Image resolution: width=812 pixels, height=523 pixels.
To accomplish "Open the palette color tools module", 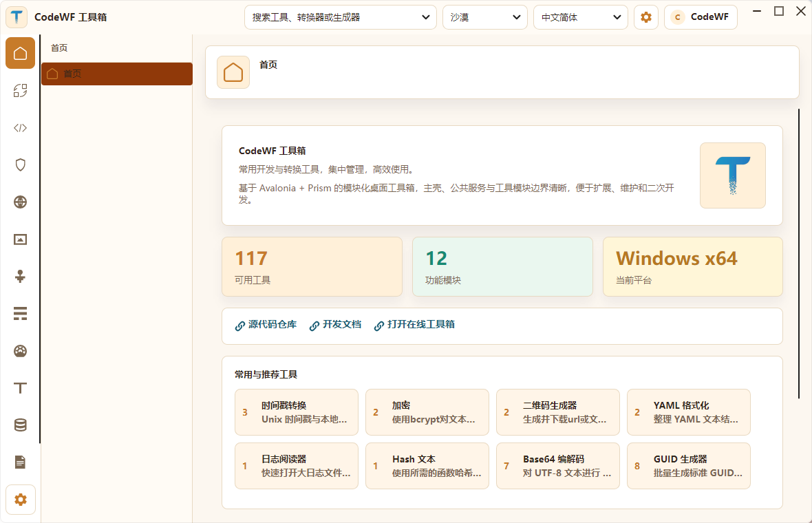I will tap(20, 351).
